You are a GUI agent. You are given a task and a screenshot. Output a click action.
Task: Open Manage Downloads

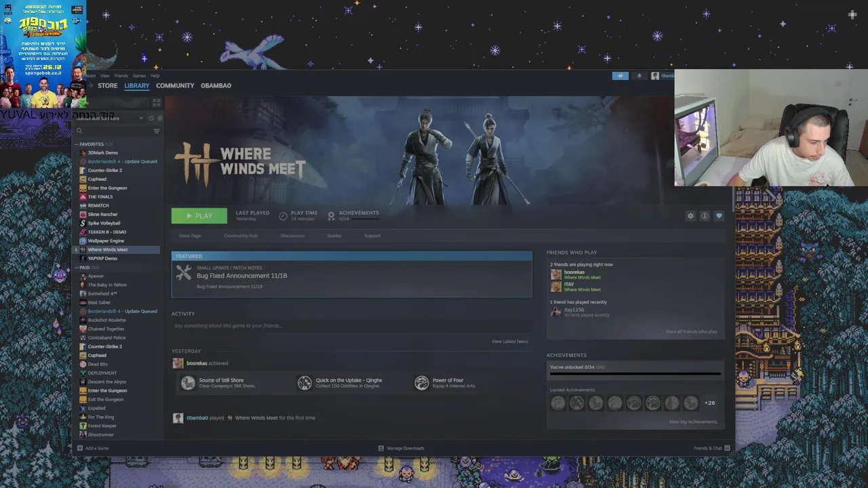401,448
